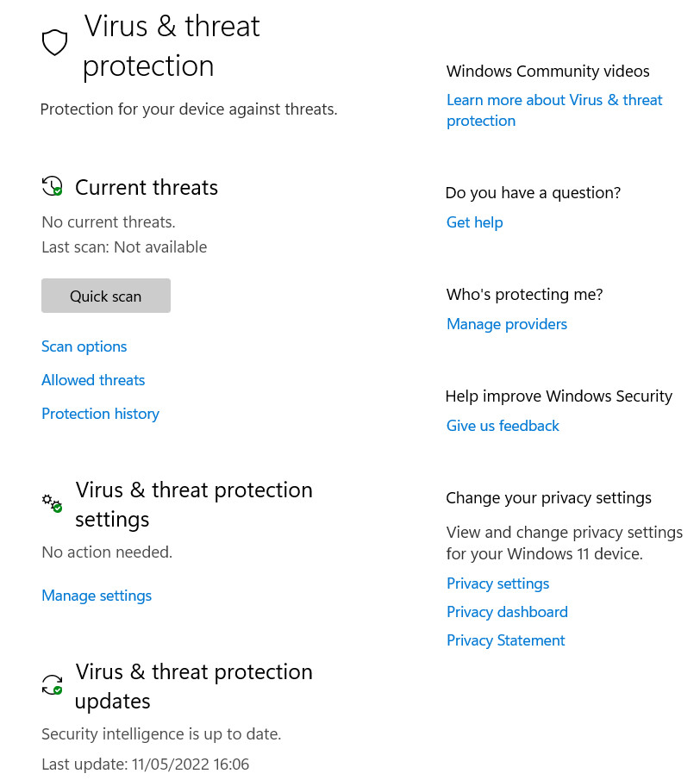Viewport: 700px width, 780px height.
Task: Open Scan options
Action: [84, 346]
